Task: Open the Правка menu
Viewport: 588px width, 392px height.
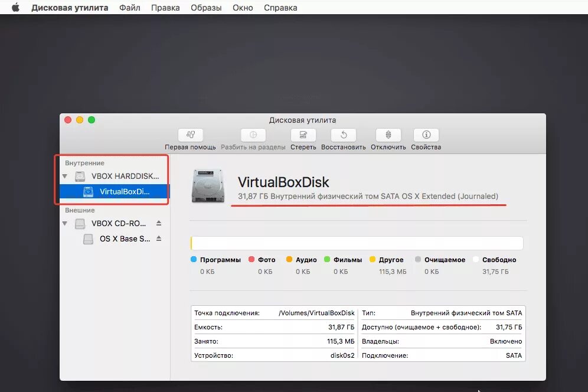Action: [x=165, y=8]
